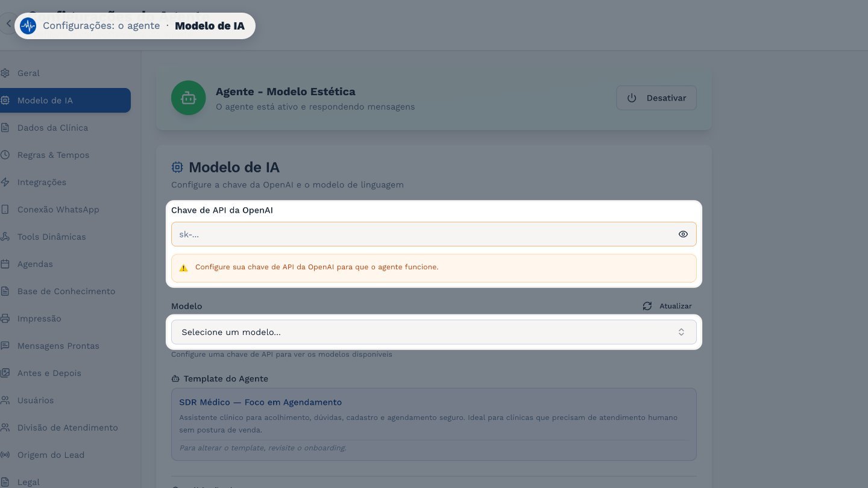Click the chip icon beside the Modelo de IA heading
Viewport: 868px width, 488px height.
[177, 167]
